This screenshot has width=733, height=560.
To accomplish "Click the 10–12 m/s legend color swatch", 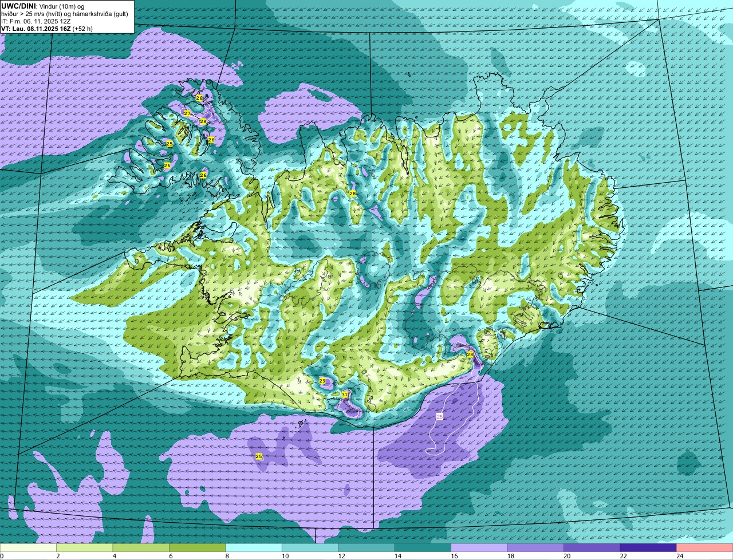I will click(x=310, y=547).
